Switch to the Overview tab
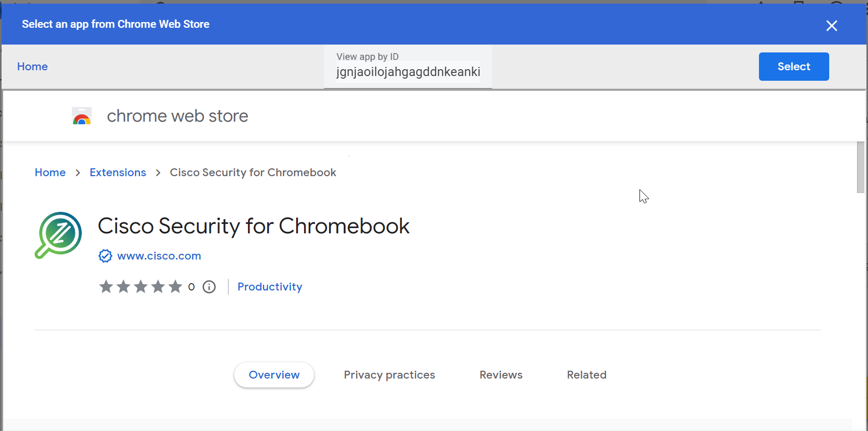 274,375
